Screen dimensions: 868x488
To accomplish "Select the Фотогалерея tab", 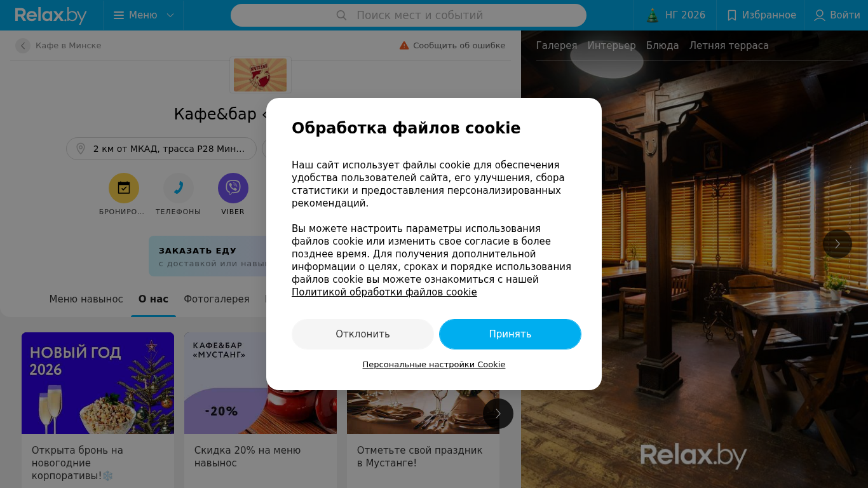I will (x=217, y=299).
